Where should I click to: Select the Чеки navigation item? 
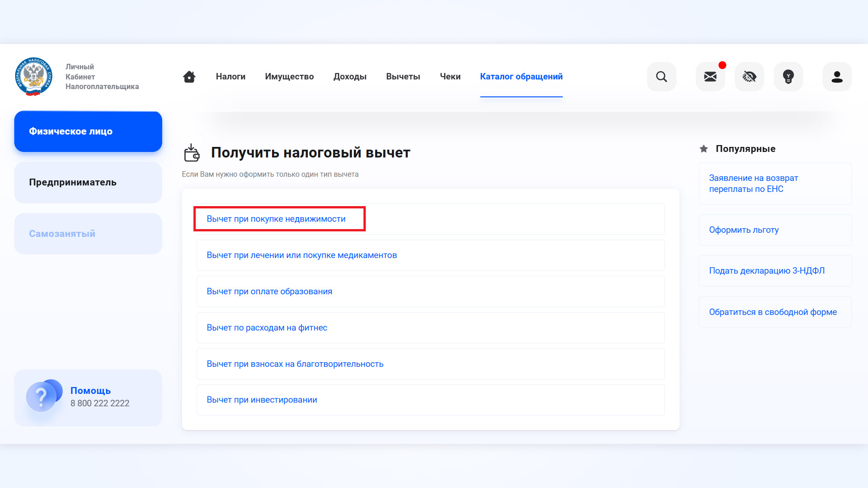click(x=450, y=77)
